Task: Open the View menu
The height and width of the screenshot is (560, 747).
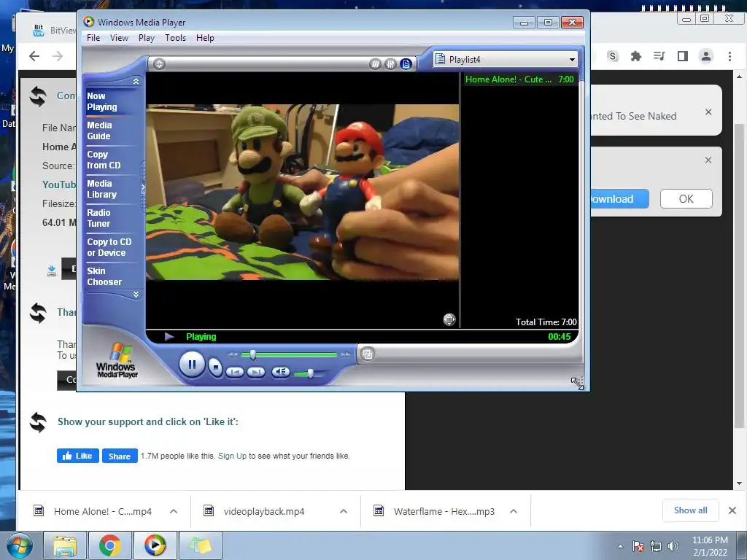Action: (119, 38)
